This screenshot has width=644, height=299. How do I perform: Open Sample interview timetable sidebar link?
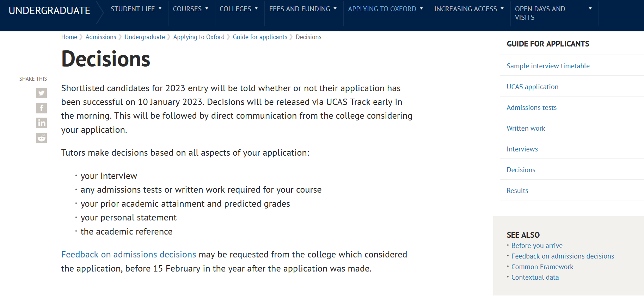(x=548, y=66)
